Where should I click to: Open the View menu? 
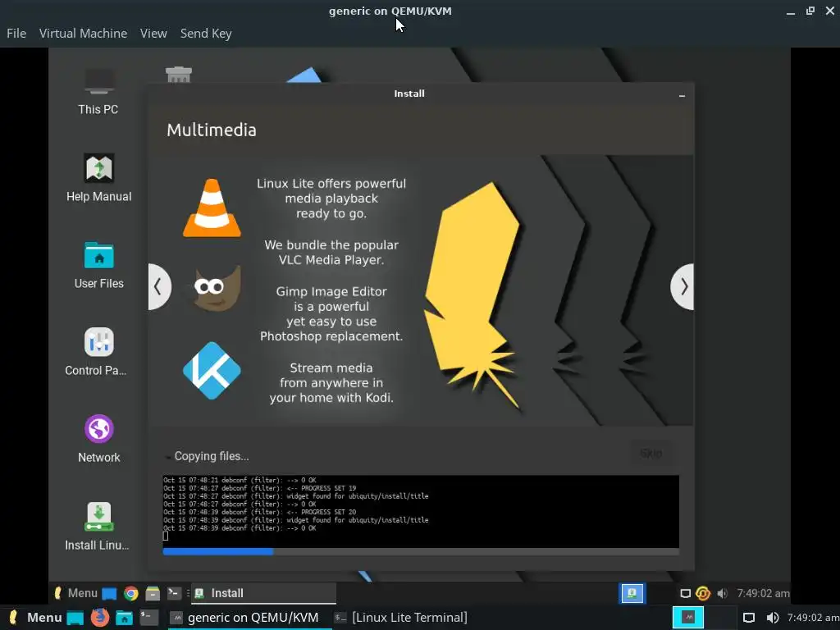(x=153, y=33)
